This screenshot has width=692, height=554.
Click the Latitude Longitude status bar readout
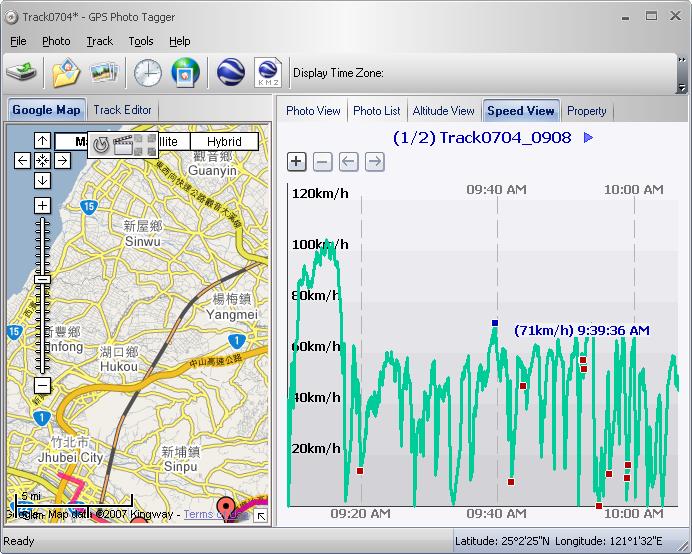click(559, 541)
